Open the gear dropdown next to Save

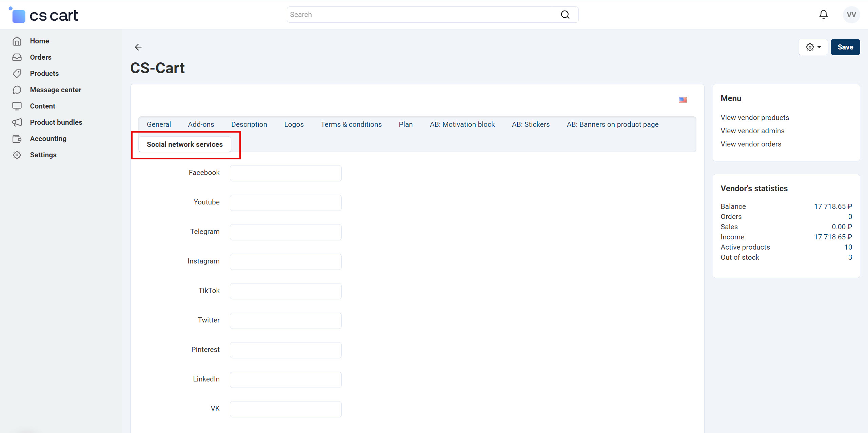point(813,47)
